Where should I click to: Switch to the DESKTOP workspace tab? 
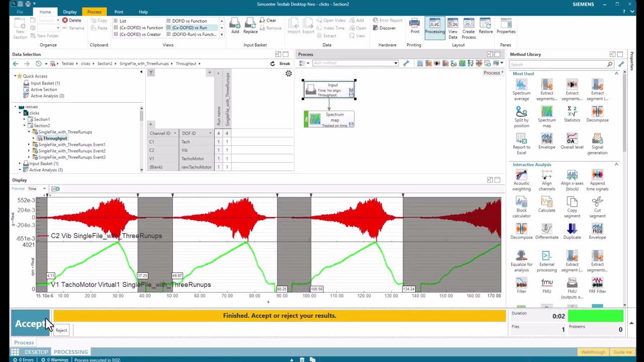tap(36, 352)
